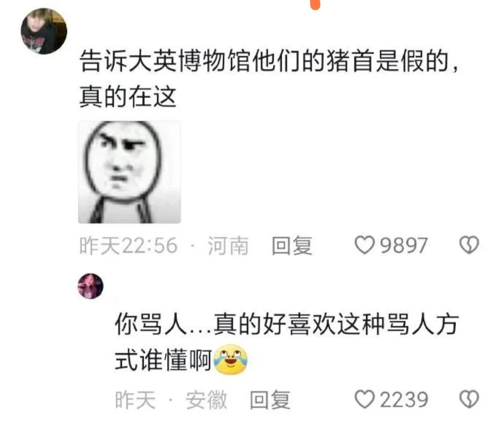Viewport: 504px width, 422px height.
Task: Tap the crying-laughing emoji in the reply
Action: click(231, 360)
